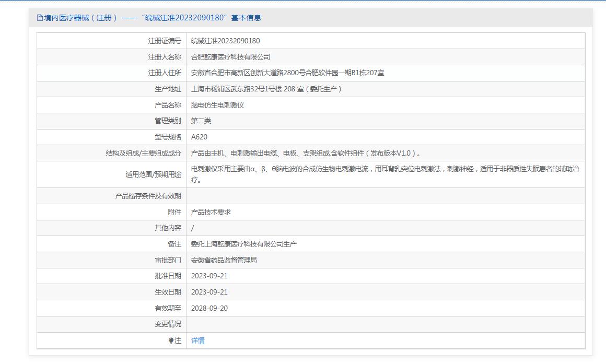
Task: Open the 详情 link in the 注 row
Action: 197,340
